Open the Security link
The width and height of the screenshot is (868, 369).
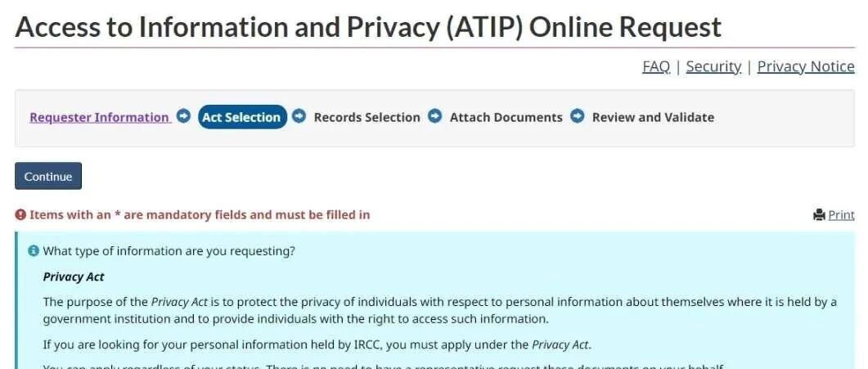click(x=713, y=67)
